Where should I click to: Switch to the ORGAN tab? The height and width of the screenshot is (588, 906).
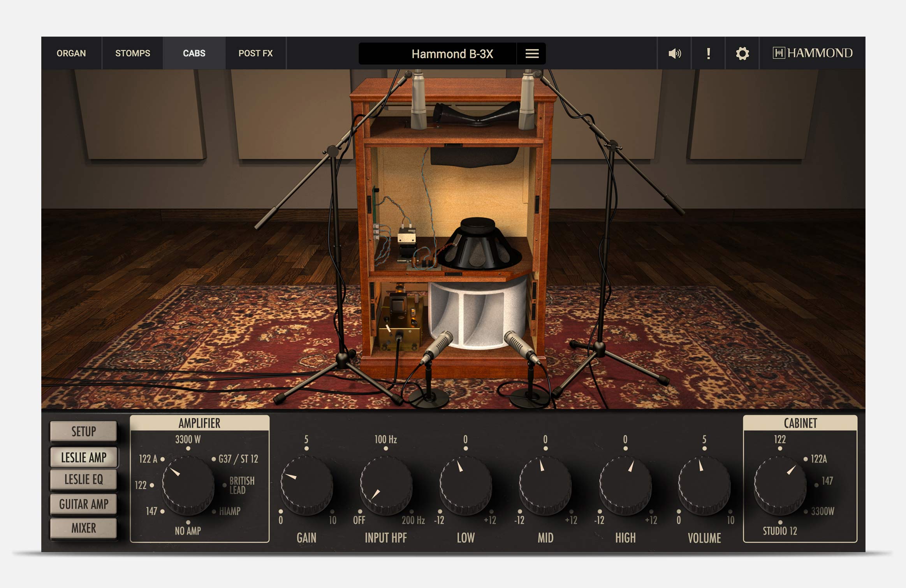[x=71, y=53]
